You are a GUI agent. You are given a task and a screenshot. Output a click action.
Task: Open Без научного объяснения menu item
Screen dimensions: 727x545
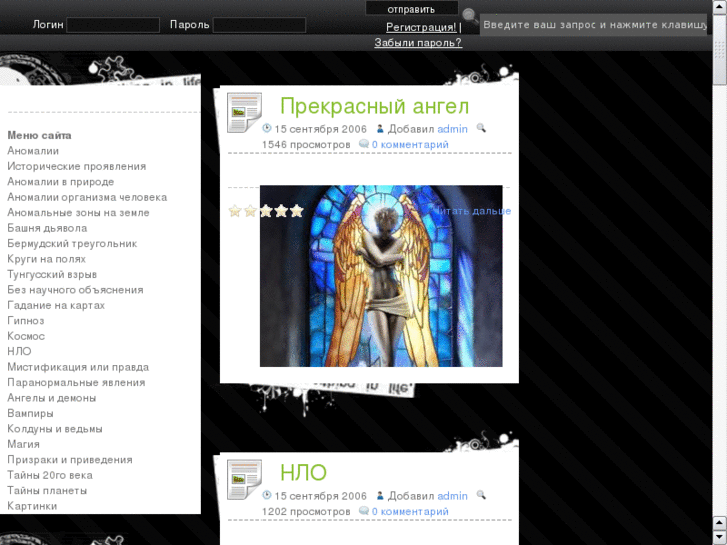pyautogui.click(x=75, y=289)
